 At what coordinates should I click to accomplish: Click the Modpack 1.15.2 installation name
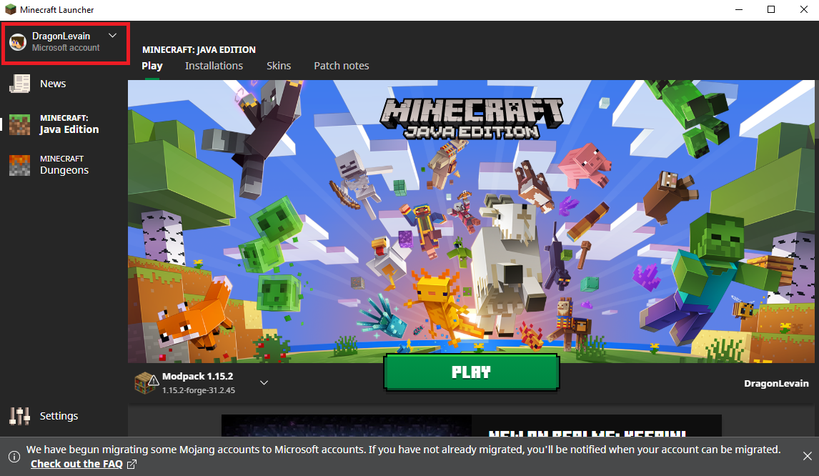pyautogui.click(x=197, y=376)
